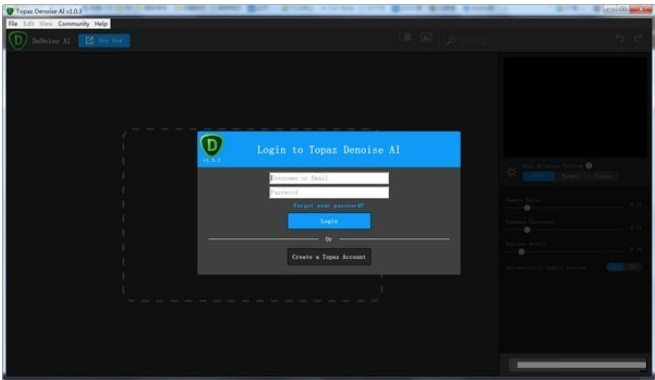This screenshot has height=380, width=655.
Task: Click the redo arrow icon
Action: point(638,39)
